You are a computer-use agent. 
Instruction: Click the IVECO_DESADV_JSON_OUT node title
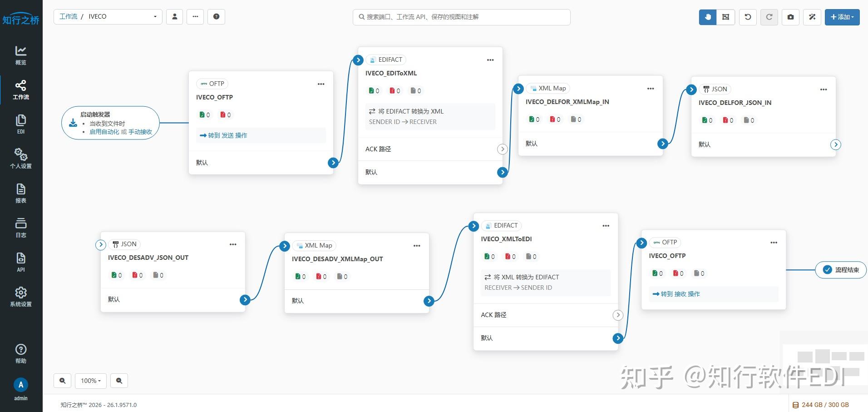point(148,258)
